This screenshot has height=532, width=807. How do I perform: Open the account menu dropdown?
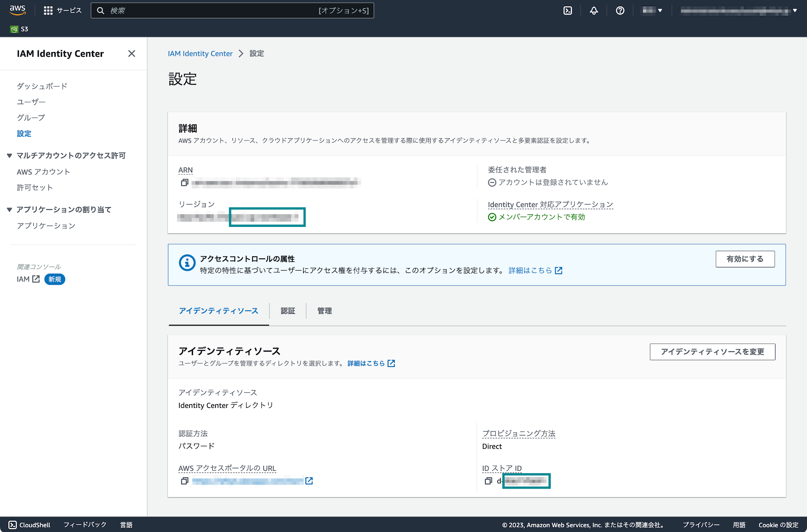coord(738,11)
